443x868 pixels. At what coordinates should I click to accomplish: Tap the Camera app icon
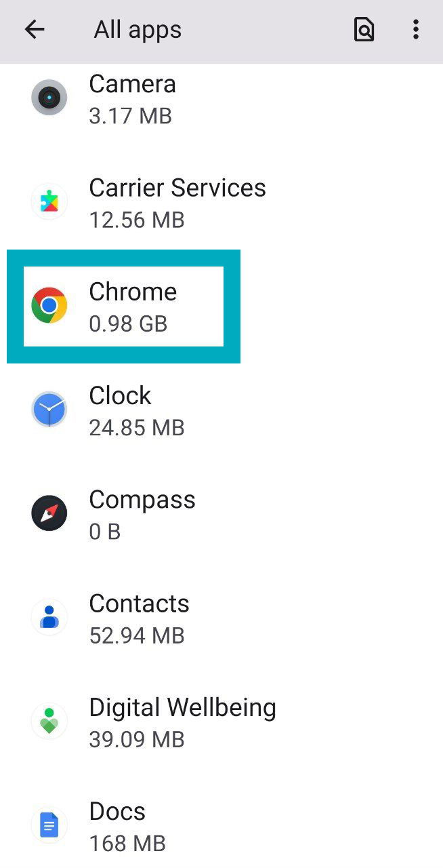[49, 98]
